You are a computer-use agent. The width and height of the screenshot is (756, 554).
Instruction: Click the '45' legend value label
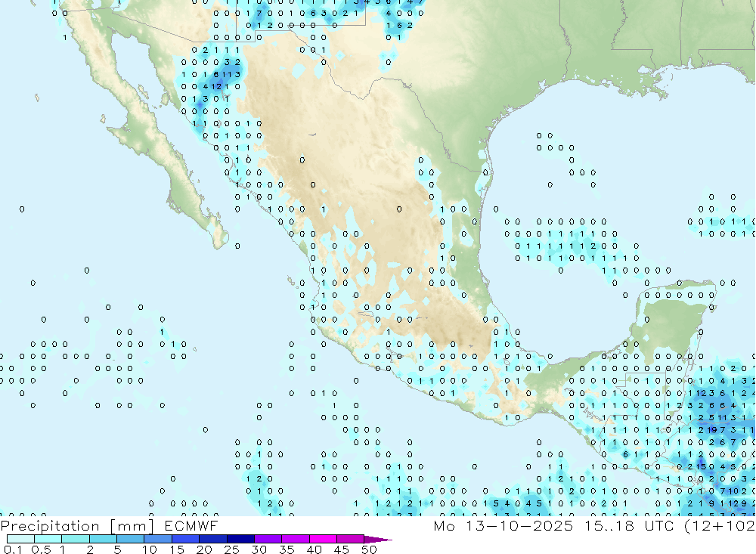[x=342, y=549]
